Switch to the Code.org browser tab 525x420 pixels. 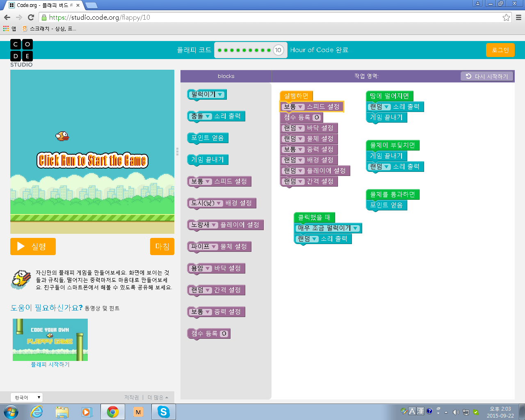(x=44, y=5)
